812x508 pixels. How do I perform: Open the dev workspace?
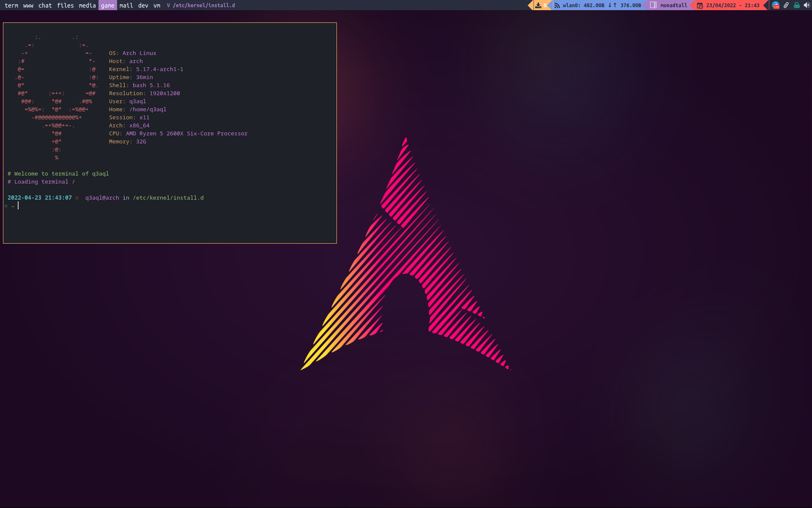click(143, 5)
